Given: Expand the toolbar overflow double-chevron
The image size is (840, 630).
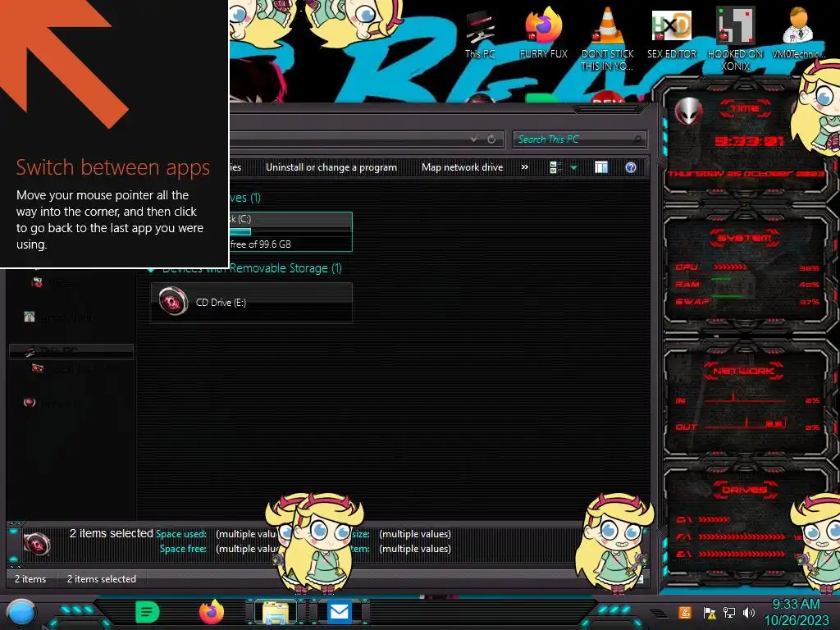Looking at the screenshot, I should (525, 167).
